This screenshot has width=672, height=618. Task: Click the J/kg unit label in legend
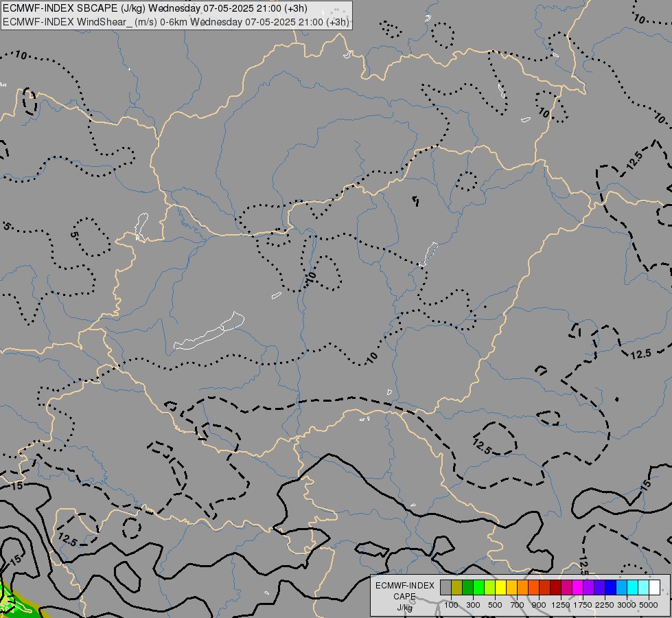tap(404, 608)
